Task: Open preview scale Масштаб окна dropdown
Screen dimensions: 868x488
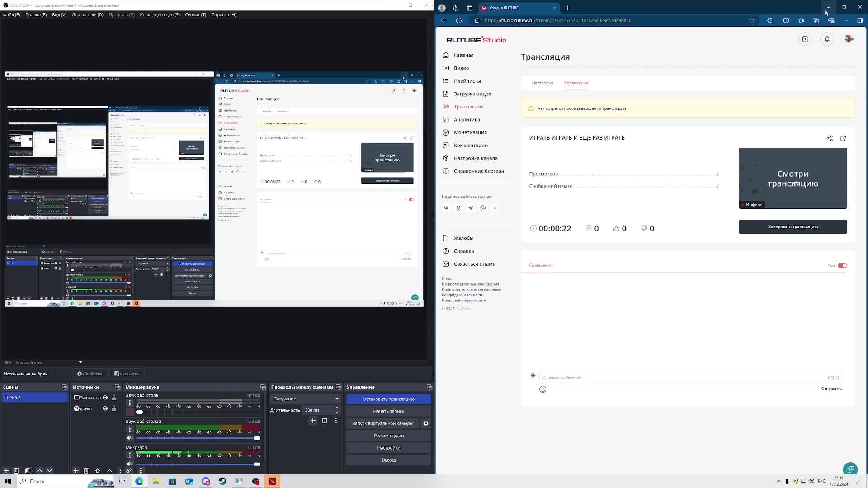Action: coord(80,362)
